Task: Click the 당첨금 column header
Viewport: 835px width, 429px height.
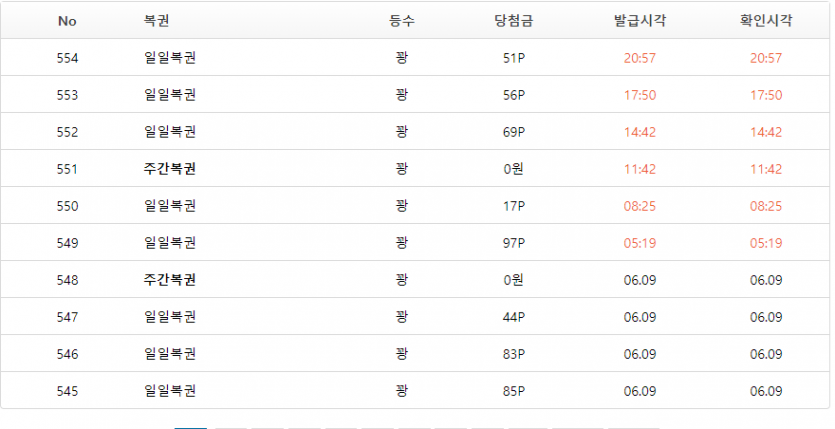Action: click(x=514, y=21)
